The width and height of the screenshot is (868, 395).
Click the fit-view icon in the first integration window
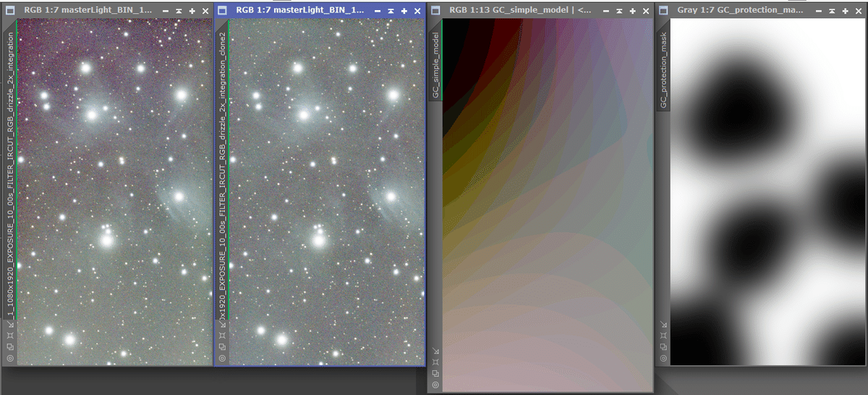pyautogui.click(x=10, y=336)
